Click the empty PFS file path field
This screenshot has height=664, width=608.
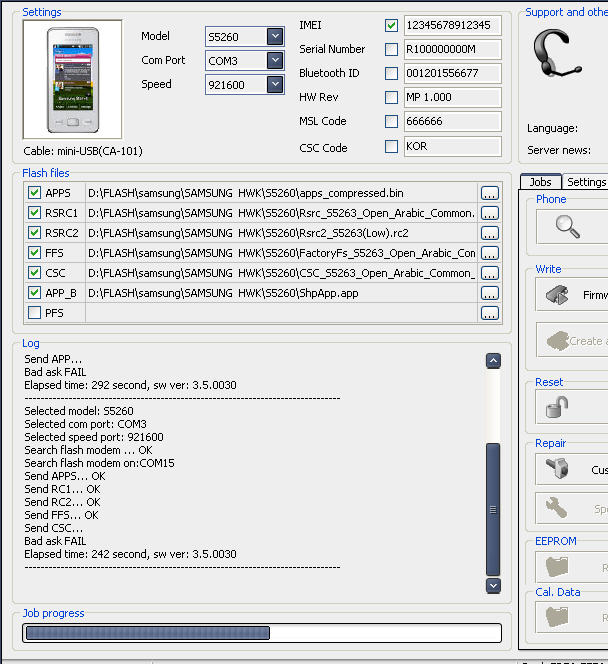click(x=282, y=313)
